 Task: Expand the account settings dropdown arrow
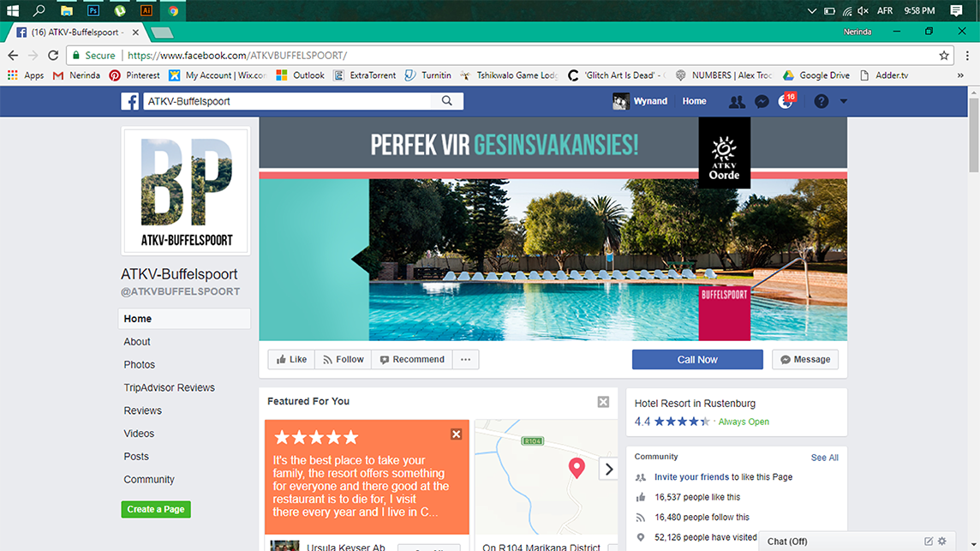pyautogui.click(x=843, y=101)
